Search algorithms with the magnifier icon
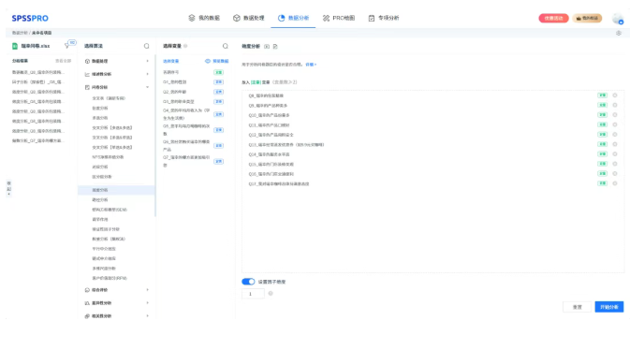 pos(146,46)
